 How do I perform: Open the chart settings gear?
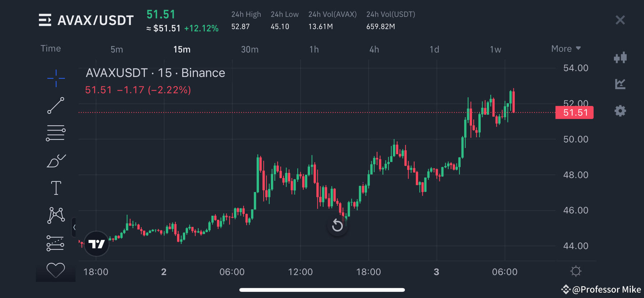point(620,111)
